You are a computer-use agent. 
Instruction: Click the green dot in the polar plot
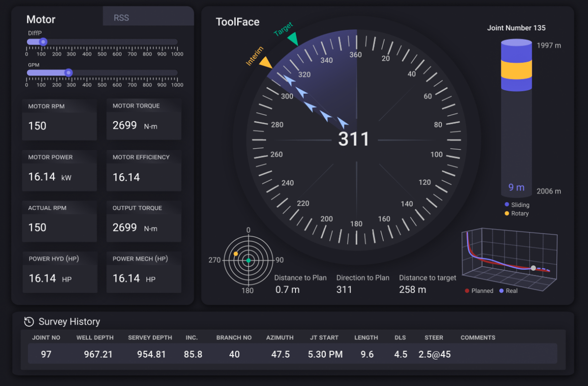point(248,260)
